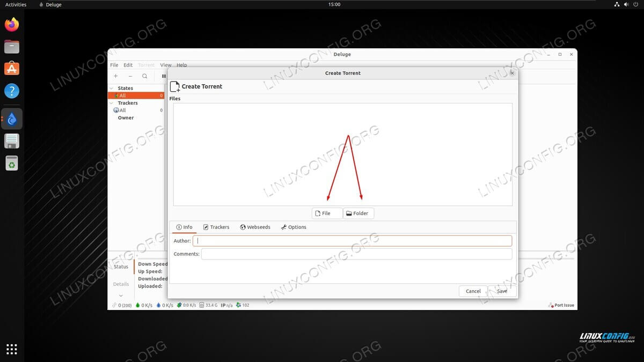Click the IP n/a status entry
The image size is (644, 362).
[x=226, y=305]
